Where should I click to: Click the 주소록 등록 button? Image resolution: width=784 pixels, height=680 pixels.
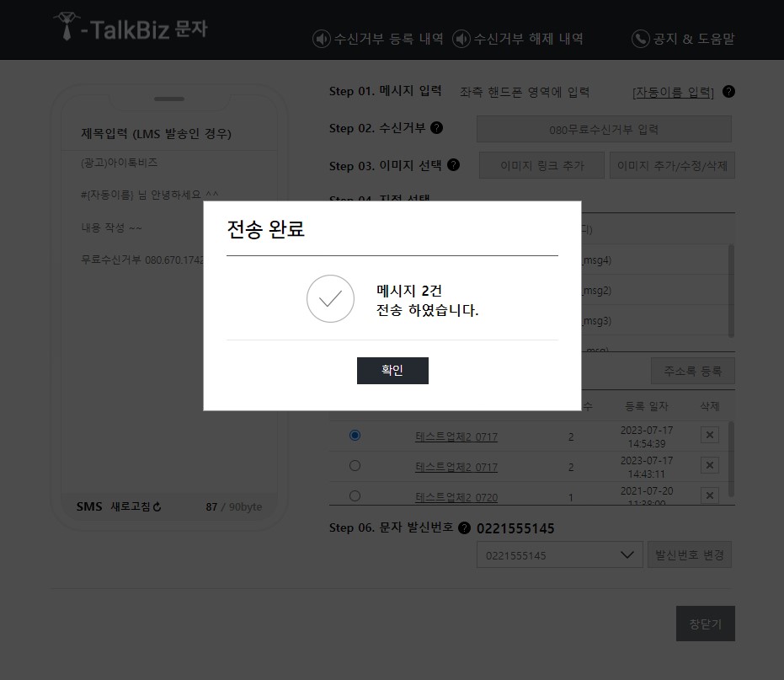point(692,370)
